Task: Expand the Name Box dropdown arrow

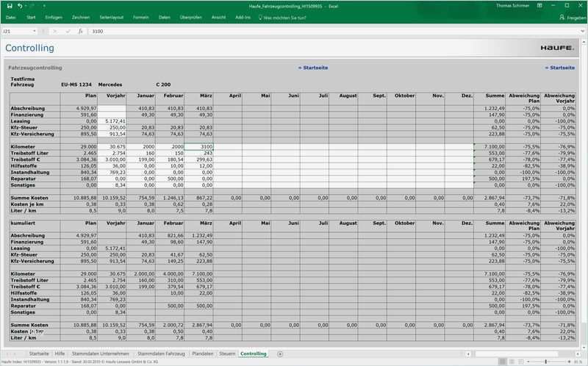Action: 34,31
